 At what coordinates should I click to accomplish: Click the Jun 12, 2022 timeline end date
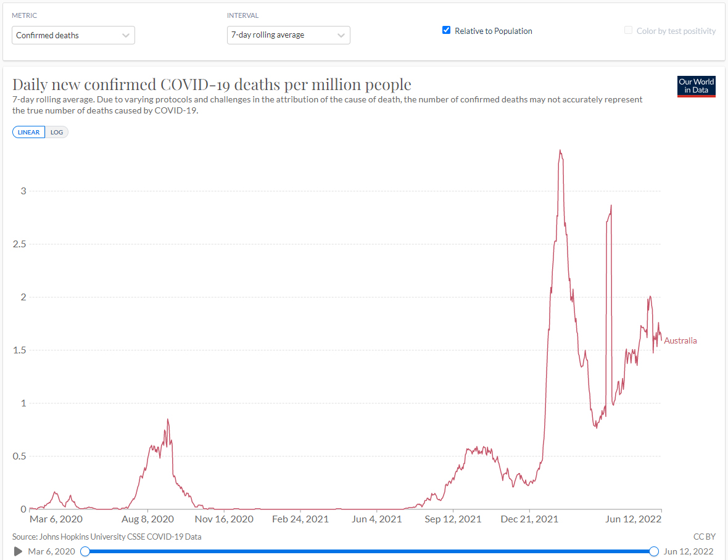click(689, 551)
